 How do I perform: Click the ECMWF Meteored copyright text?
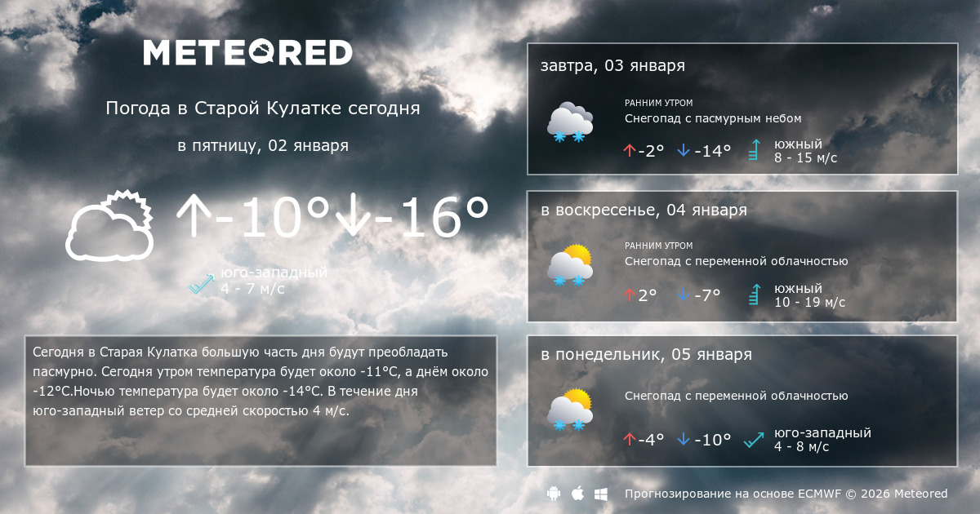pos(786,494)
